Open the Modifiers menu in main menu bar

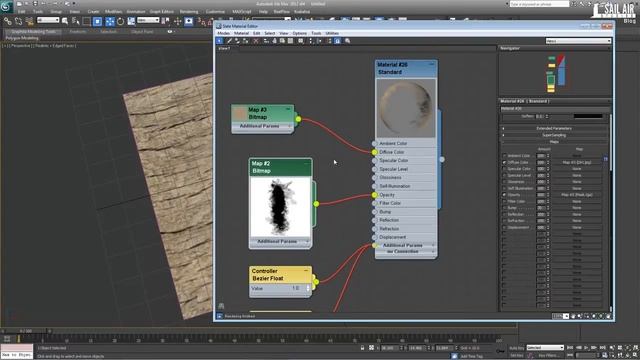pyautogui.click(x=113, y=11)
